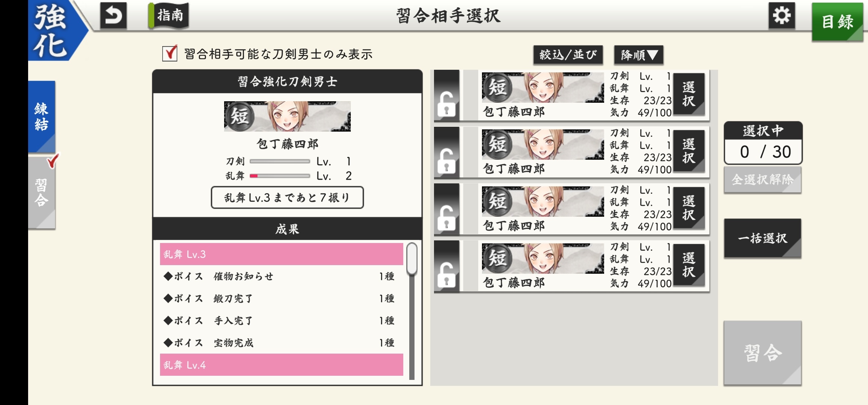
Task: Open the 指南 guide bookmark
Action: click(x=169, y=16)
